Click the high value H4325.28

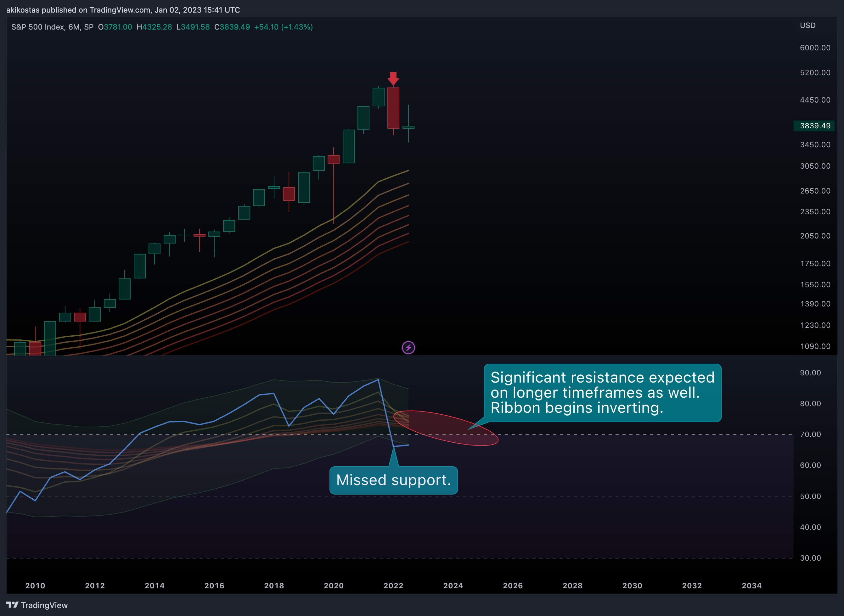154,27
